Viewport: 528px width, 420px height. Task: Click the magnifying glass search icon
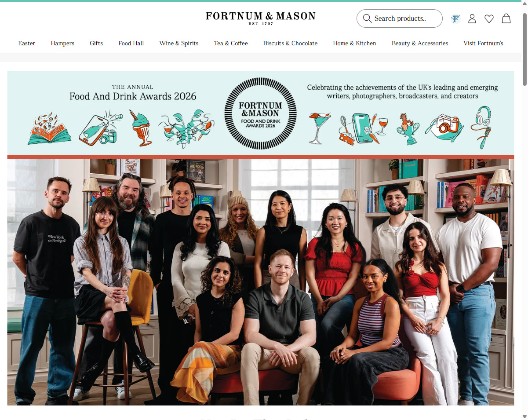pos(367,18)
